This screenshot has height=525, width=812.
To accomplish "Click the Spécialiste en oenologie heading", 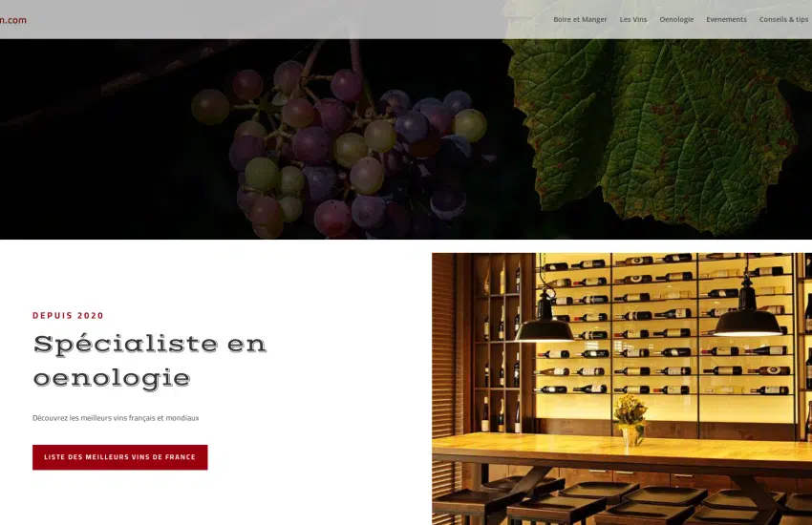I will (150, 361).
